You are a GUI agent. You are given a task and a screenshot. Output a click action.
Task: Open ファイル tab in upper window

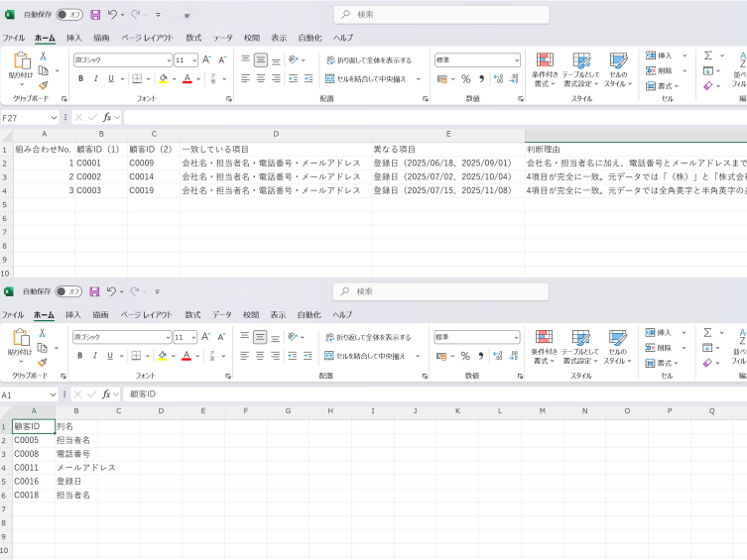[x=13, y=38]
